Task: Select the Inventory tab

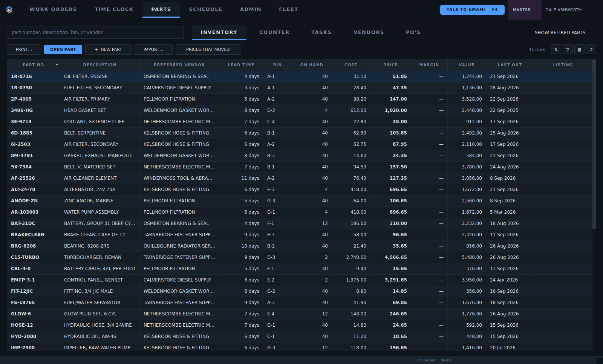Action: pos(219,32)
